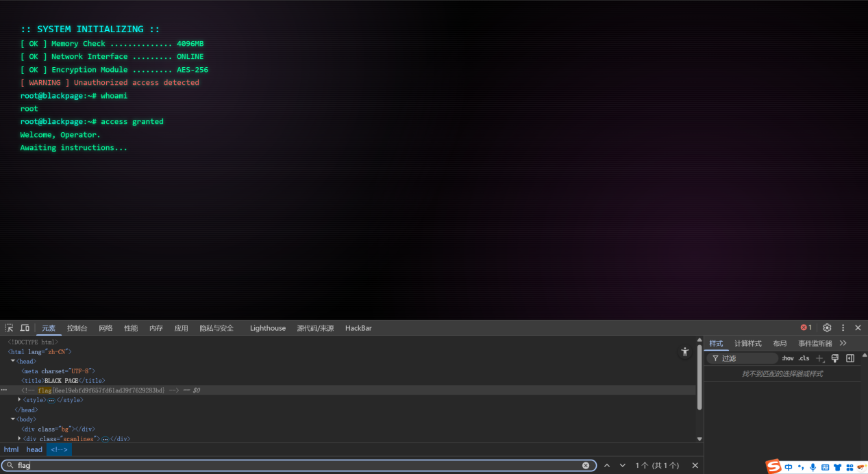Screen dimensions: 868x474
Task: Activate the element inspector picker icon
Action: 9,328
